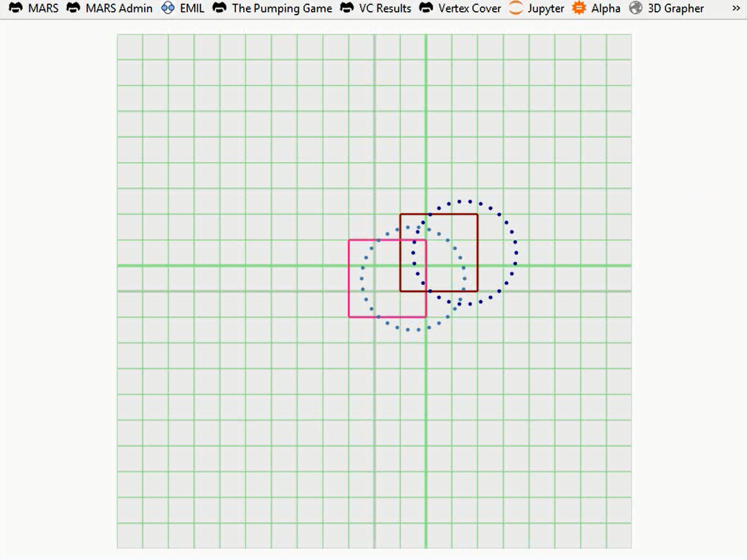The image size is (747, 560).
Task: Open The Pumping Game bookmark
Action: [272, 8]
